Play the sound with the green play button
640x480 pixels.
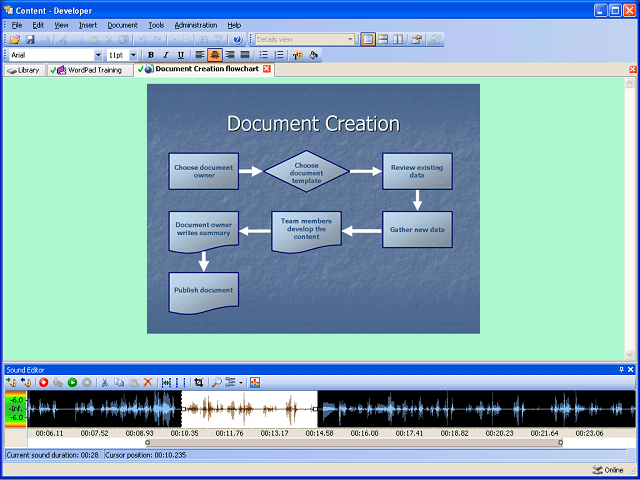coord(72,382)
